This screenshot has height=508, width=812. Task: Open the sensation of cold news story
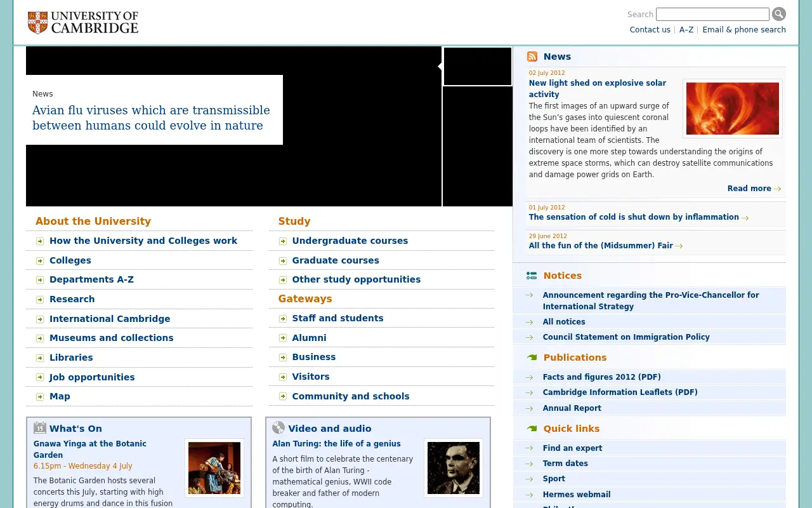click(x=634, y=217)
